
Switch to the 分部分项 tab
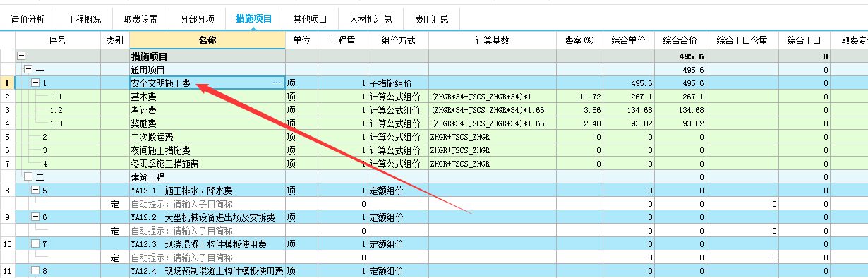tap(196, 19)
